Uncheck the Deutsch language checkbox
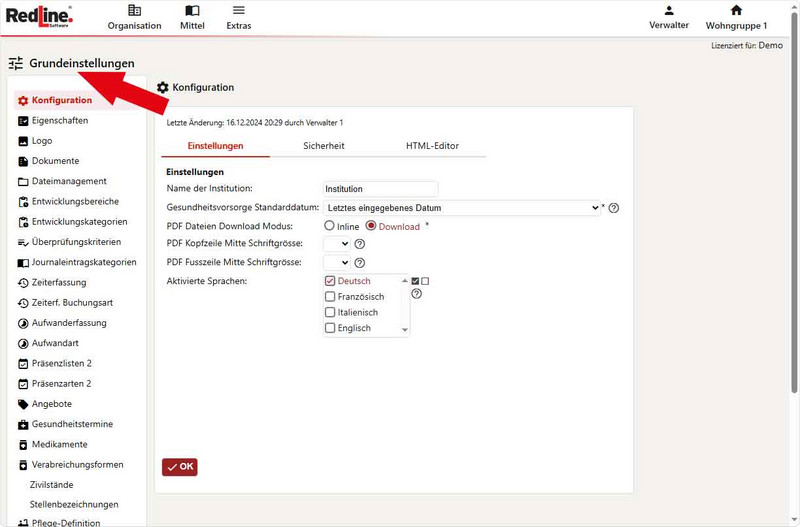This screenshot has width=800, height=527. pos(330,281)
